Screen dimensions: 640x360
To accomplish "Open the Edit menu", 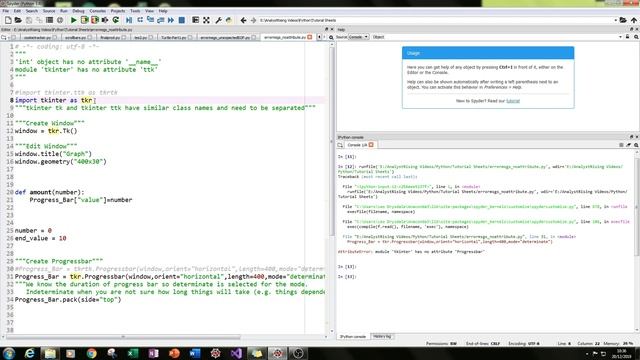I will click(x=17, y=11).
